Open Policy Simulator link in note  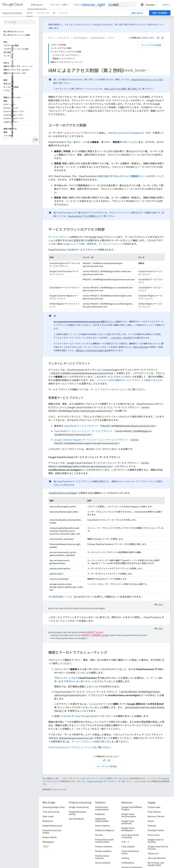(x=141, y=347)
